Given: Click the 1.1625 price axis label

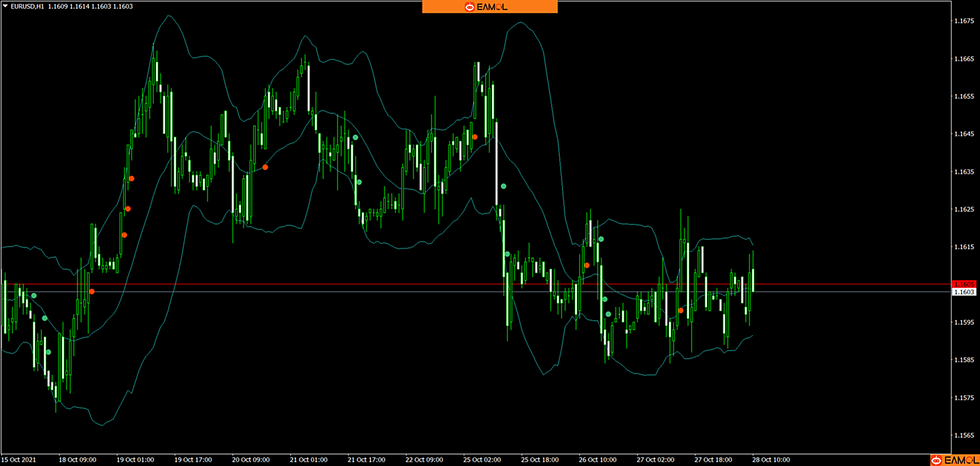Looking at the screenshot, I should click(x=964, y=209).
